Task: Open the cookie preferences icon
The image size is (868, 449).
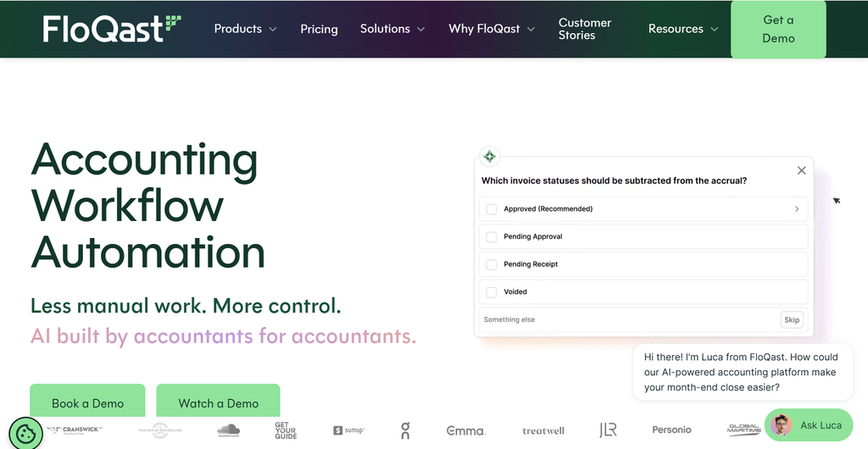Action: click(x=25, y=433)
